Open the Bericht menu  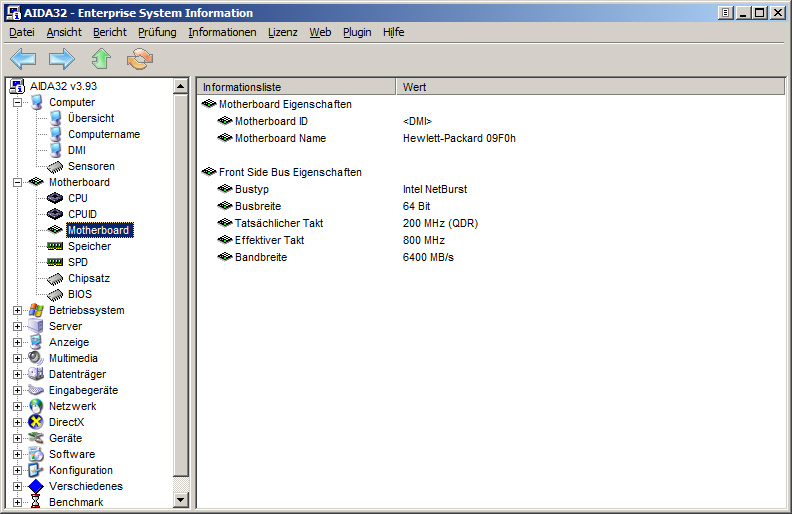point(110,32)
